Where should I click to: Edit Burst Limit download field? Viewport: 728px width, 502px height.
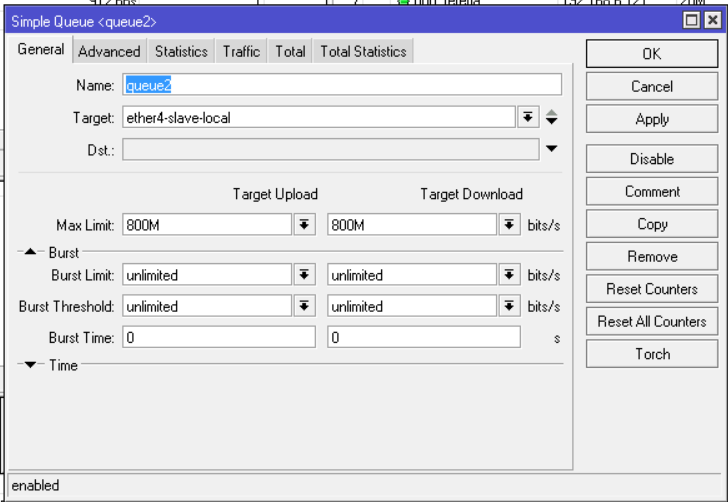coord(412,275)
